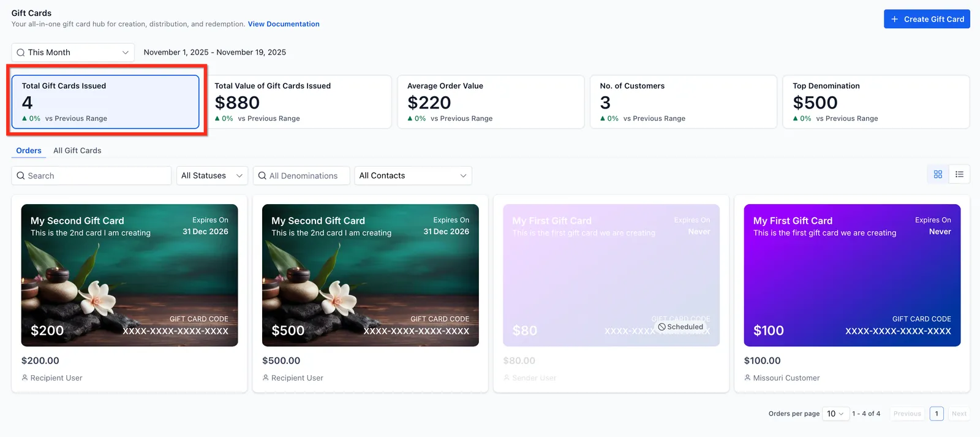Screen dimensions: 980x437
Task: Switch to grid view icon
Action: point(938,175)
